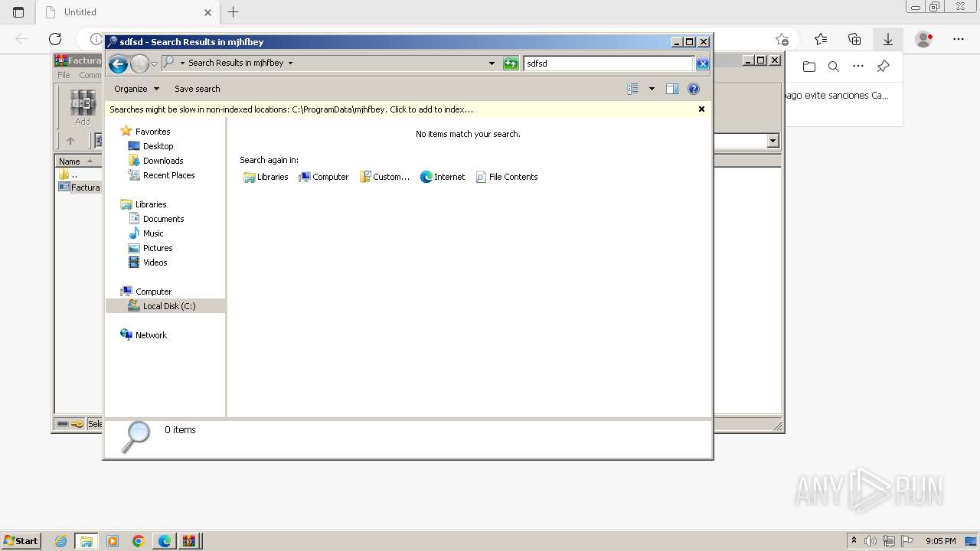Viewport: 980px width, 551px height.
Task: Open Edge Collections
Action: point(854,39)
